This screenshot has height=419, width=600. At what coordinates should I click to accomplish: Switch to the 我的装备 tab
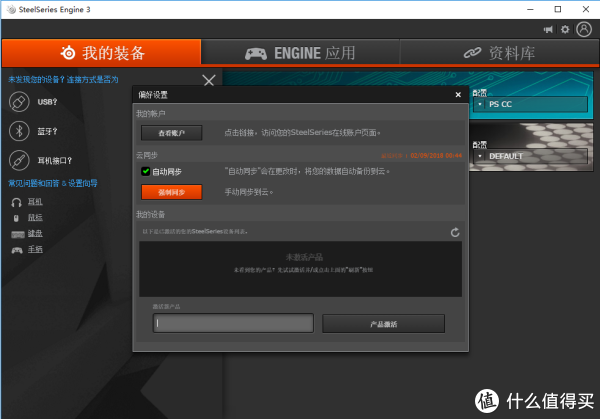[101, 53]
